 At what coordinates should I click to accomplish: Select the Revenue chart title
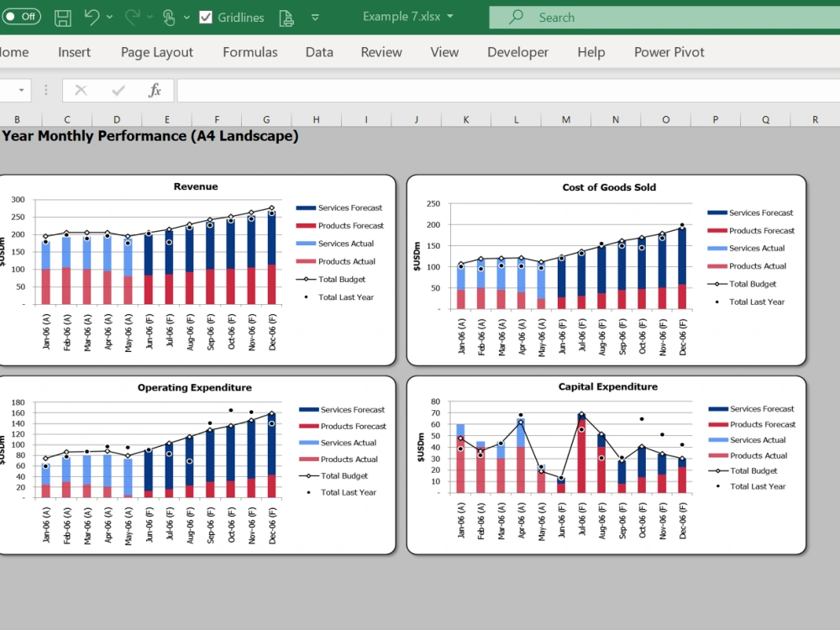click(x=195, y=186)
